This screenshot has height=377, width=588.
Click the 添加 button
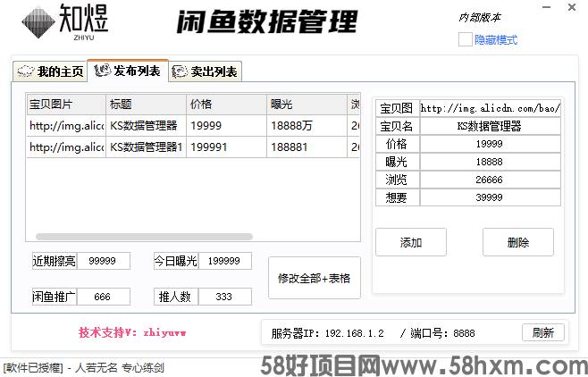click(411, 242)
